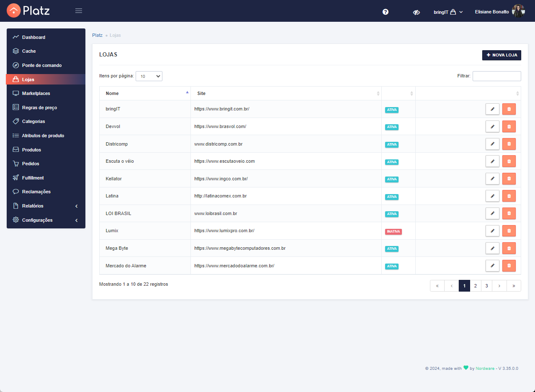Delete the Lumix store with trash icon
The height and width of the screenshot is (392, 535).
click(x=509, y=231)
